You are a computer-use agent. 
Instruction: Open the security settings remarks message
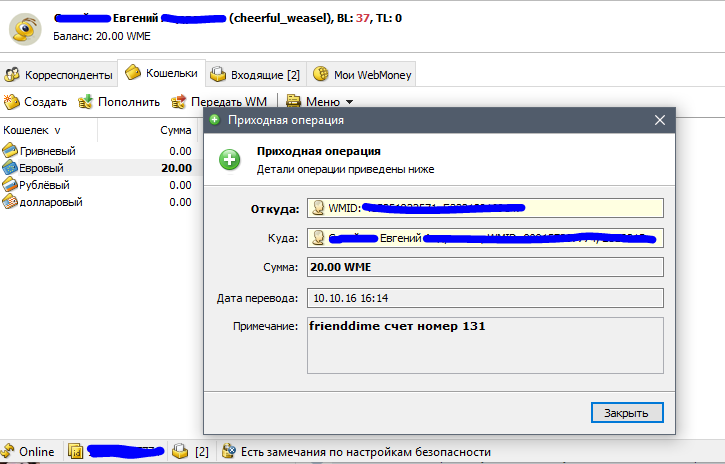pos(366,452)
